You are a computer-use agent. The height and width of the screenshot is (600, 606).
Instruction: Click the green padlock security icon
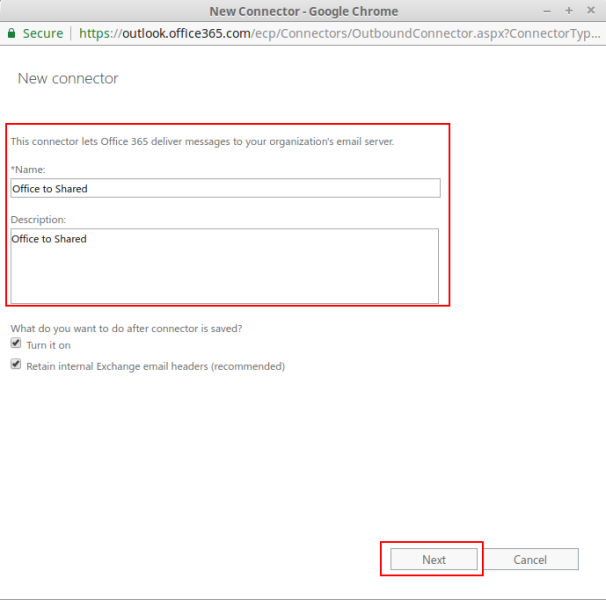coord(11,33)
